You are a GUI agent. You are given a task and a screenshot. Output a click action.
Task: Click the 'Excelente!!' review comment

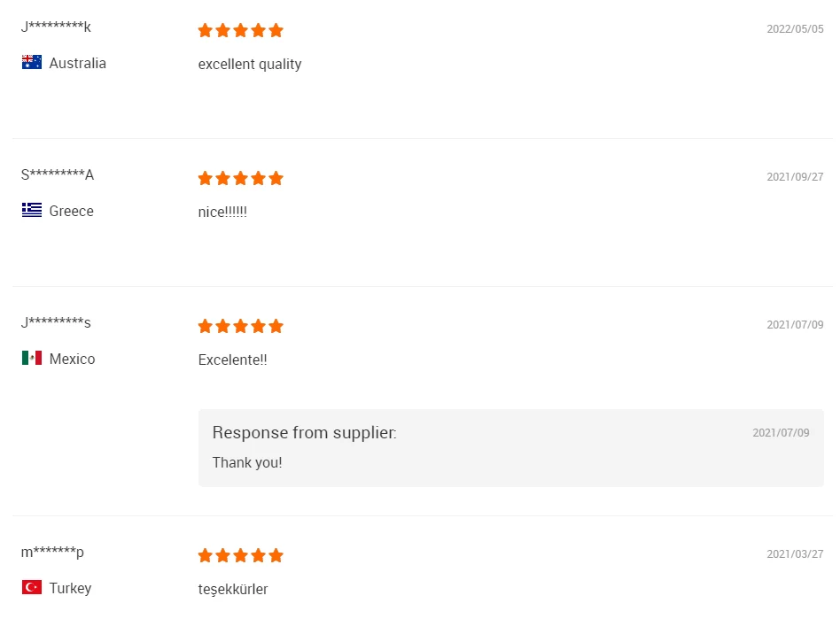232,360
